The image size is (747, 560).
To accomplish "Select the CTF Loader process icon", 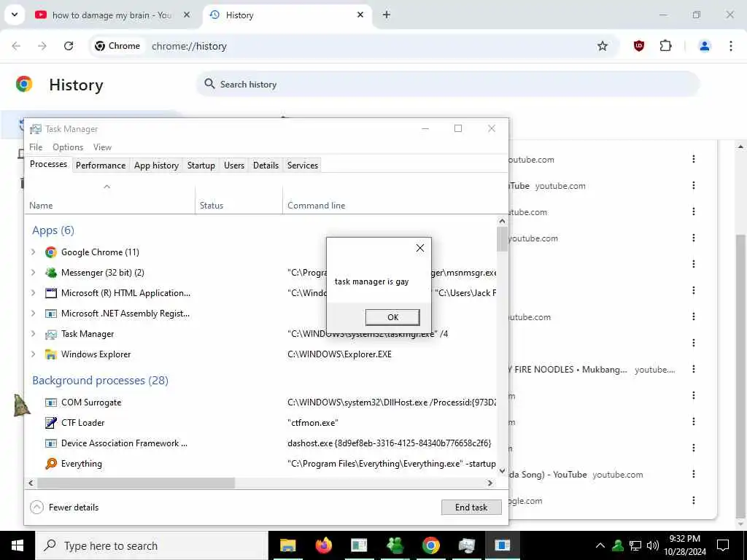I will pyautogui.click(x=51, y=422).
